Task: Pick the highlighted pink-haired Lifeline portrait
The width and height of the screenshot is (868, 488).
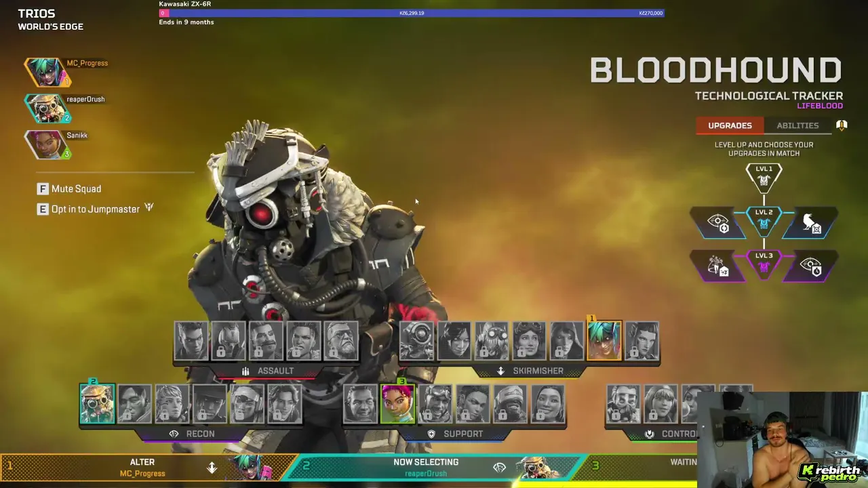Action: click(397, 404)
